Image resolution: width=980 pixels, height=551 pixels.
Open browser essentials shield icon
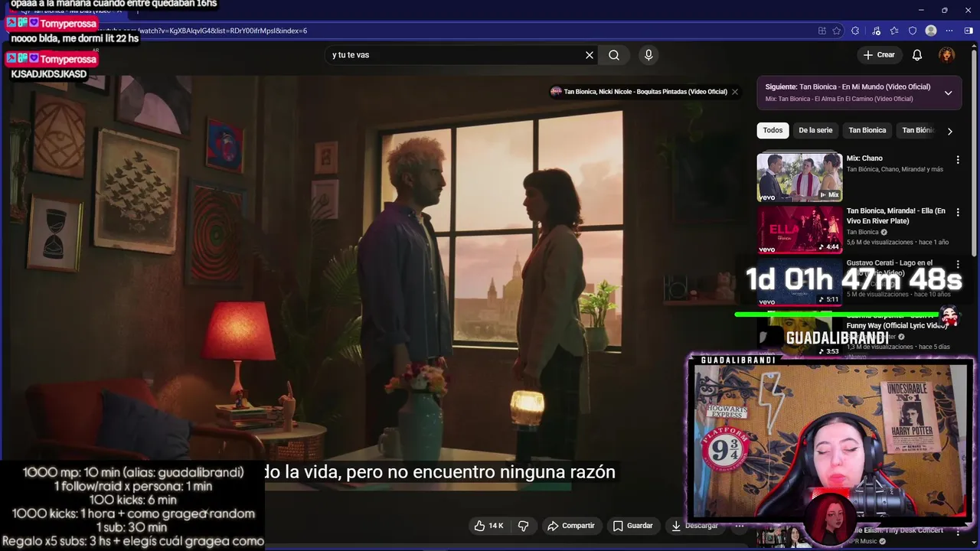pyautogui.click(x=913, y=31)
